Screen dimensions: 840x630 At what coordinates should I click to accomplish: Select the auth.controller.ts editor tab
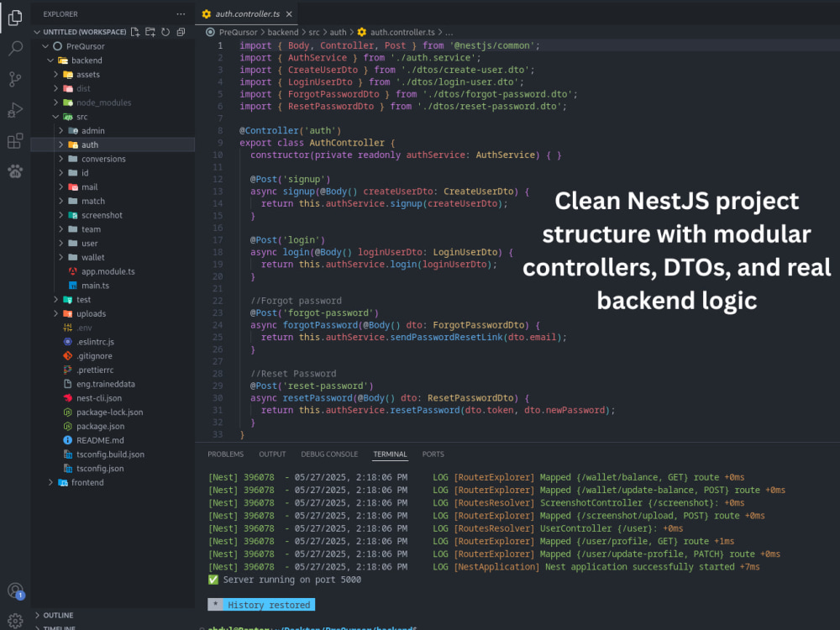click(247, 14)
